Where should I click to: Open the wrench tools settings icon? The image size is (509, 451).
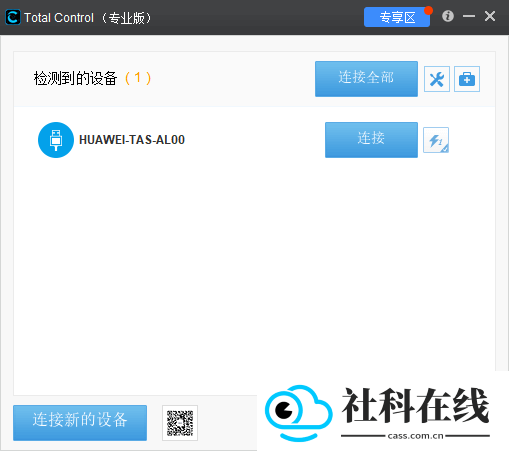click(437, 79)
